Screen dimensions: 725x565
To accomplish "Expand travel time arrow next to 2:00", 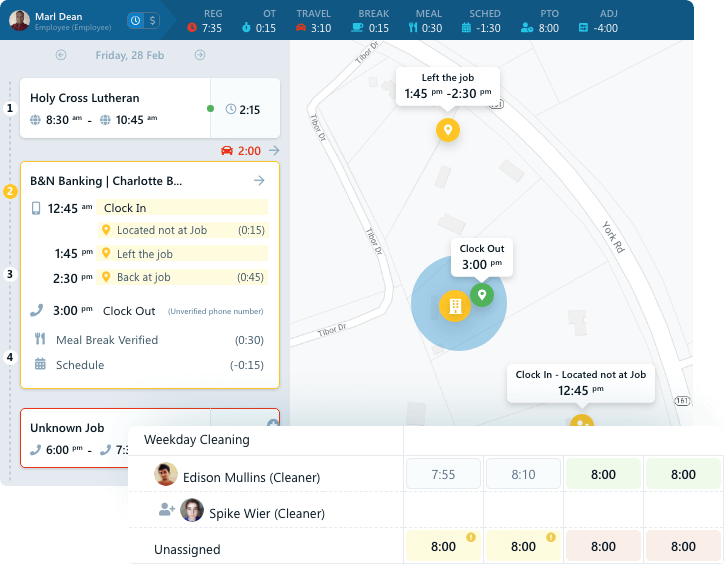I will tap(275, 151).
